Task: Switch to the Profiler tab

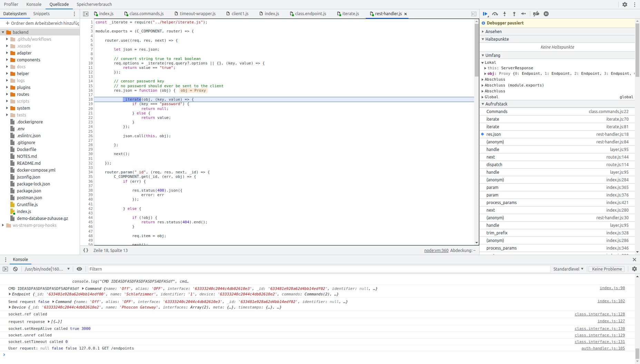Action: click(11, 4)
